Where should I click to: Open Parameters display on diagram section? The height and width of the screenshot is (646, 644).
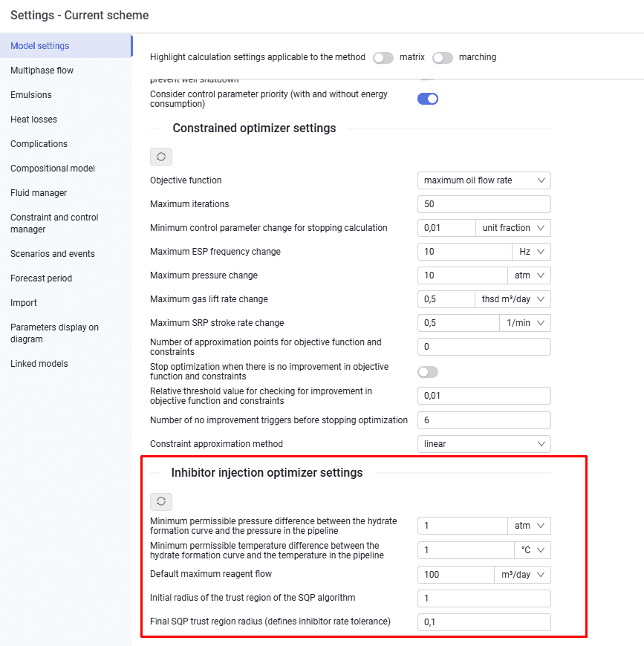[66, 333]
